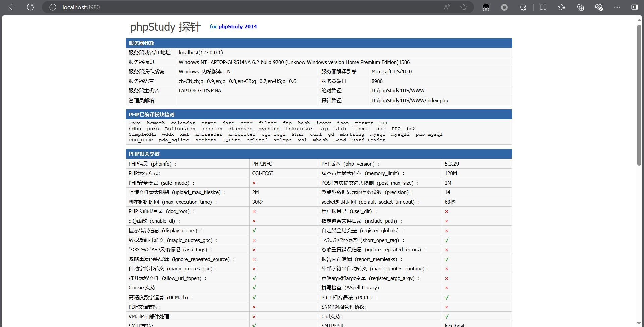The image size is (644, 327).
Task: Click the scrollbar down arrow
Action: [x=639, y=323]
